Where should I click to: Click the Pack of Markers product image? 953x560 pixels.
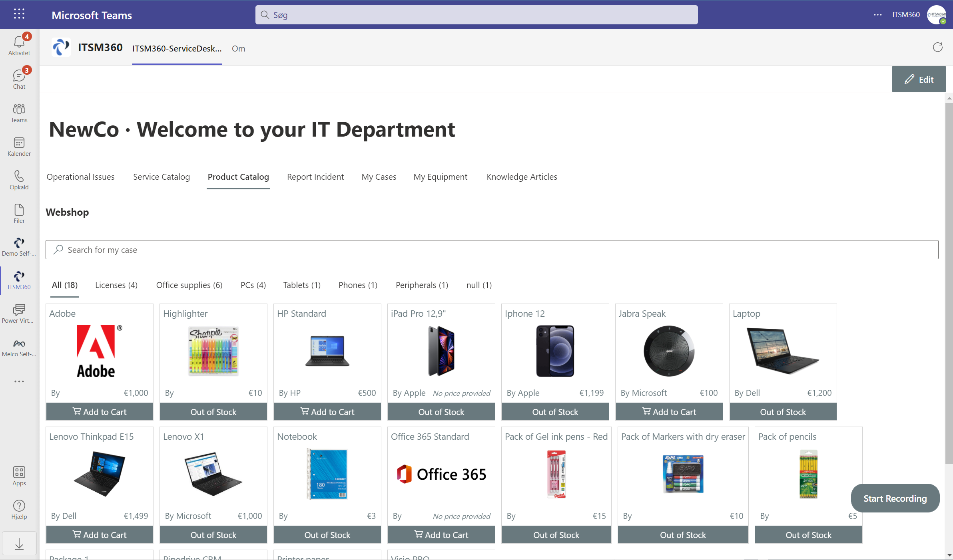683,474
